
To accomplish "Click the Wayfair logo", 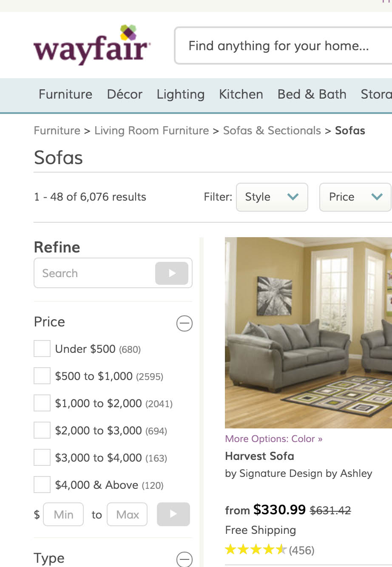I will pyautogui.click(x=91, y=45).
